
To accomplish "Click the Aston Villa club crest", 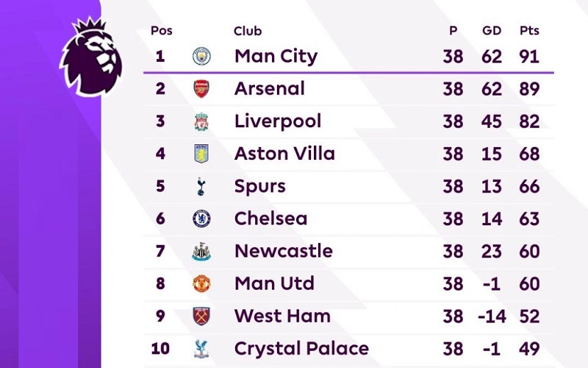I will tap(201, 154).
